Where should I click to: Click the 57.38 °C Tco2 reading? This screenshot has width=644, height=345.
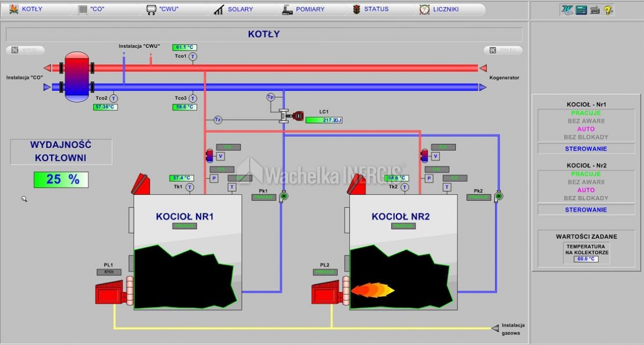(x=105, y=107)
